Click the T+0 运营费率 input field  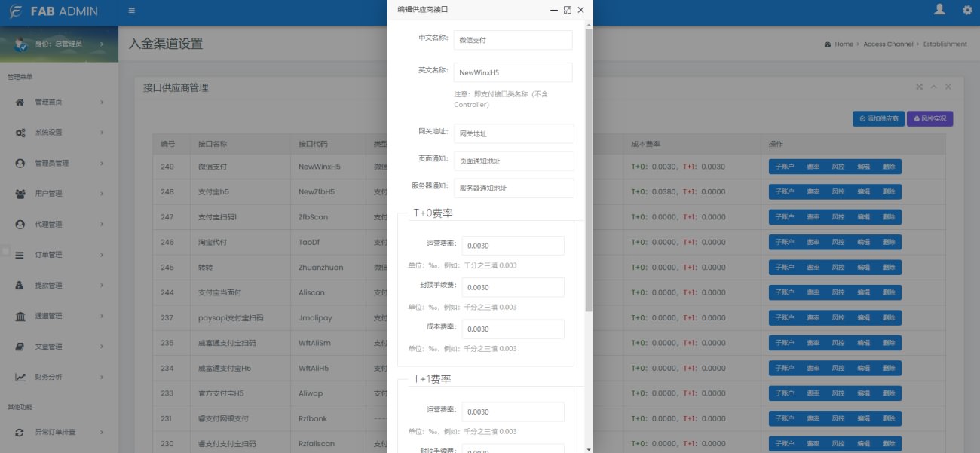513,246
